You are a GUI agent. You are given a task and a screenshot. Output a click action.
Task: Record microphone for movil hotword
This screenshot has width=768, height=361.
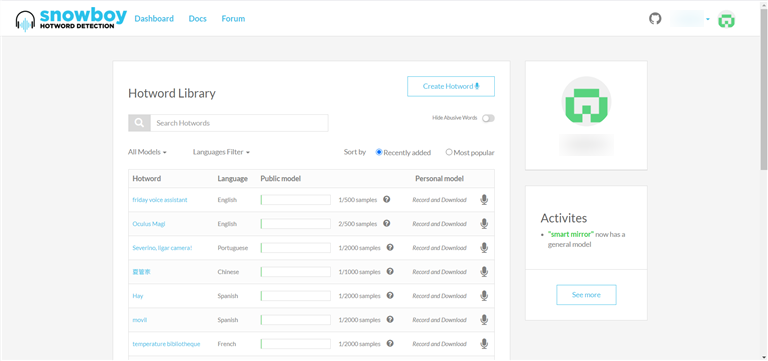484,320
